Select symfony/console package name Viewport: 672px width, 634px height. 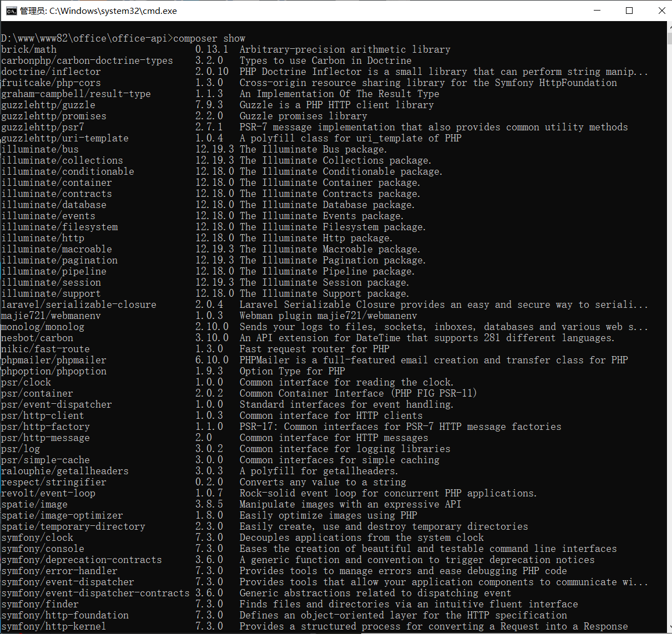click(x=43, y=549)
